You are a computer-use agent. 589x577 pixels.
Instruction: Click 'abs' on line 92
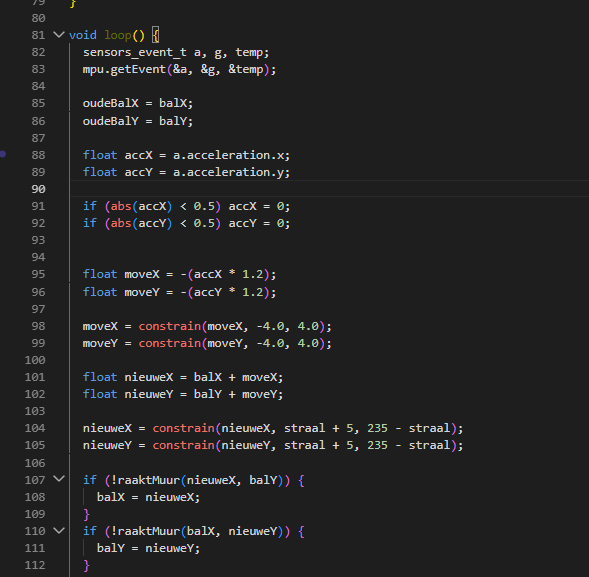121,223
